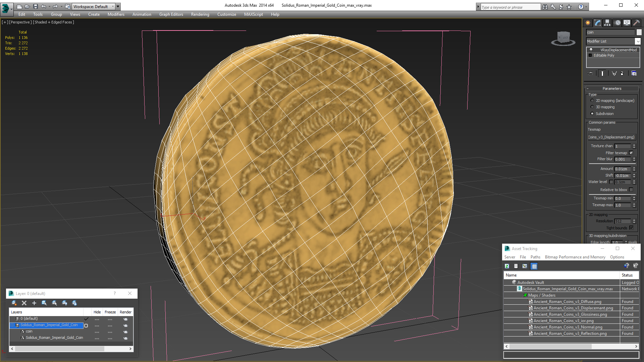Screen dimensions: 644x362
Task: Click the Texmap Displacement.png map button
Action: pyautogui.click(x=611, y=137)
